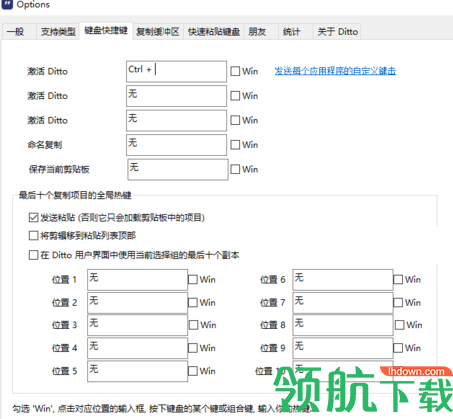Click the 位置 6 label
Screen dimensions: 453x419
[273, 280]
